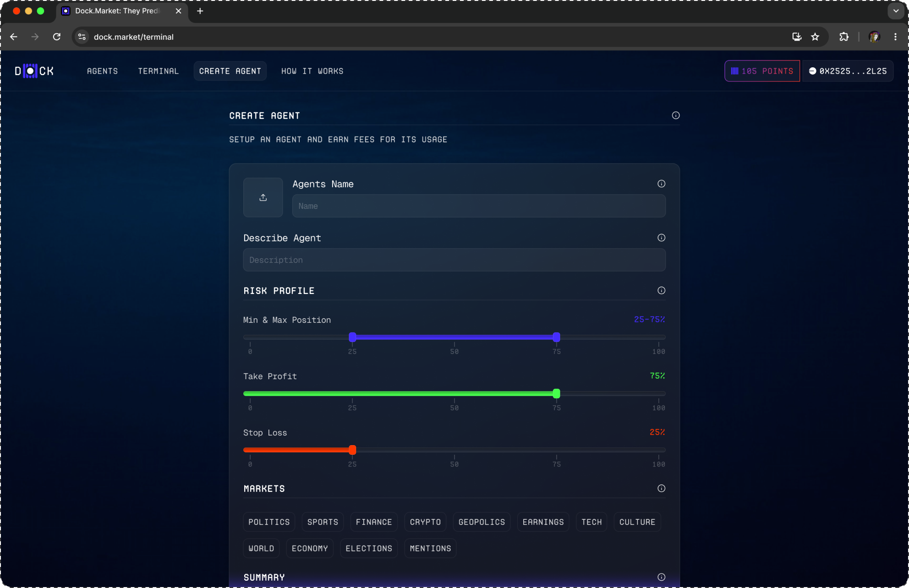The image size is (909, 588).
Task: Open the Risk Profile info icon
Action: [x=661, y=290]
